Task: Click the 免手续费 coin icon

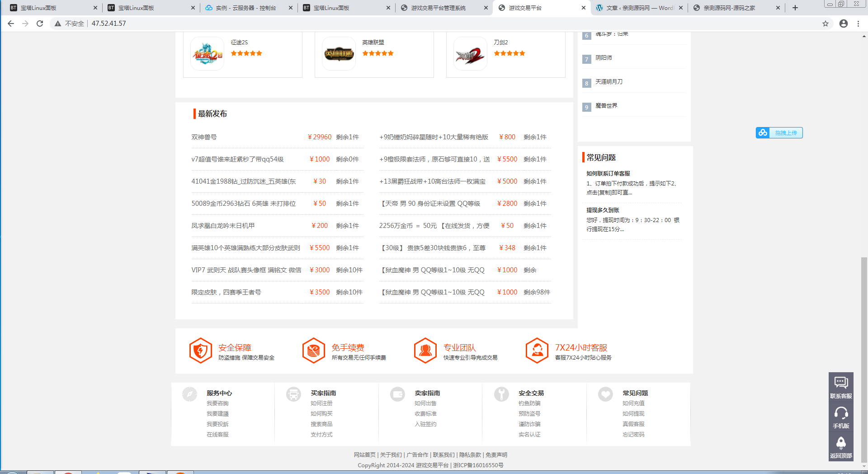Action: pyautogui.click(x=314, y=351)
